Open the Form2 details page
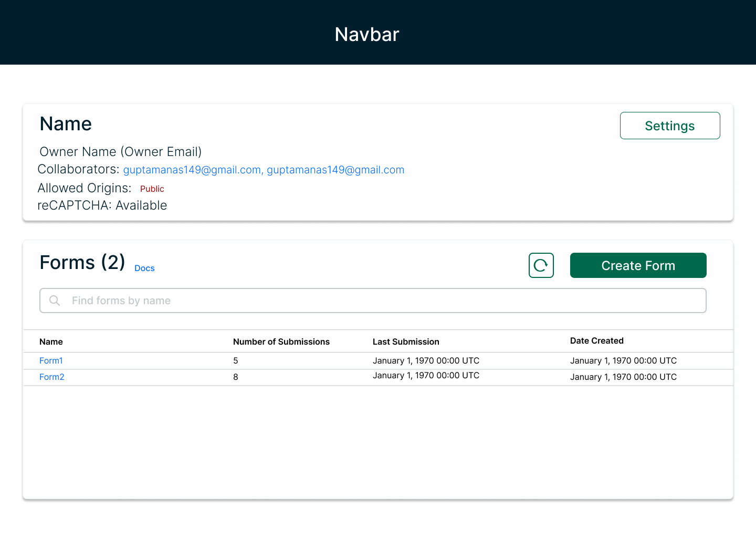 (x=51, y=377)
